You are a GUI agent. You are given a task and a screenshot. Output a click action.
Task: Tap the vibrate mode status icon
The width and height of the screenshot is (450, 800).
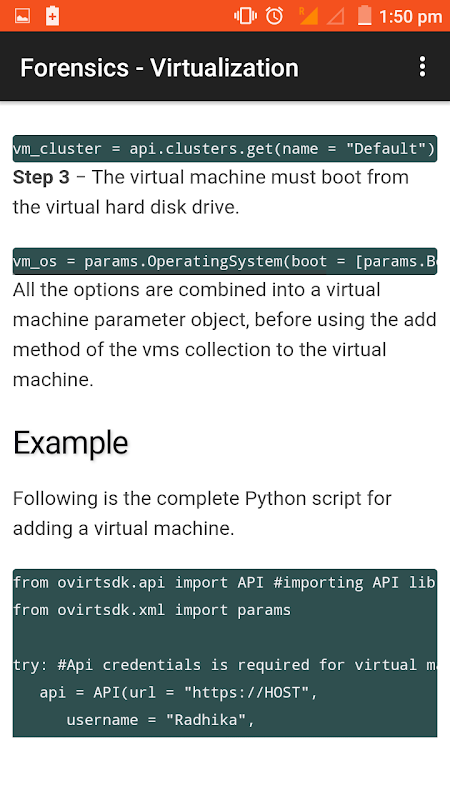point(245,16)
